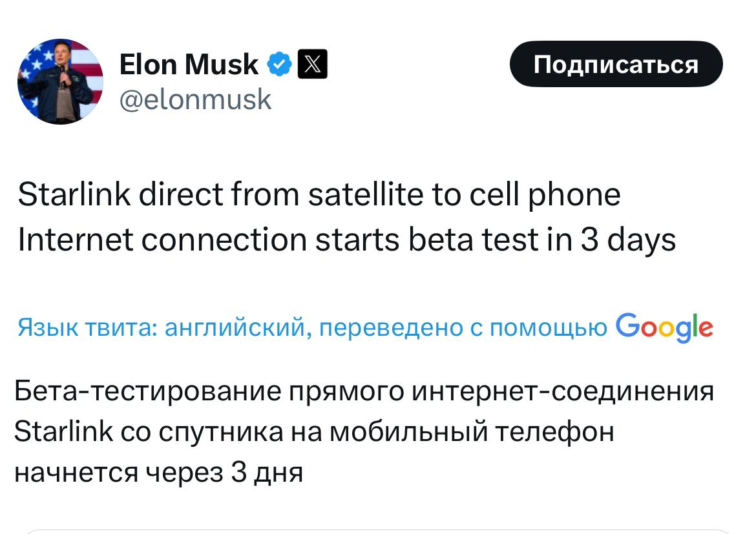Click "мобильный телефон" in the translation
756x534 pixels.
click(472, 431)
